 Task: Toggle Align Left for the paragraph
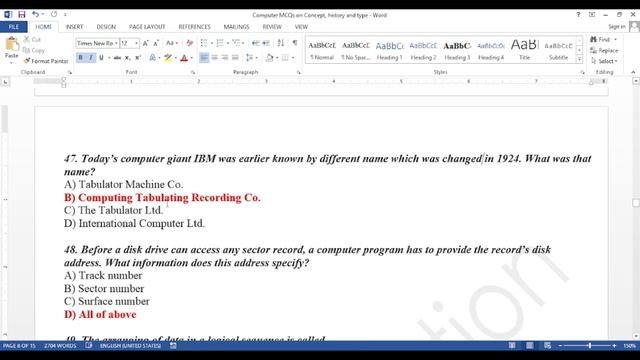click(204, 58)
